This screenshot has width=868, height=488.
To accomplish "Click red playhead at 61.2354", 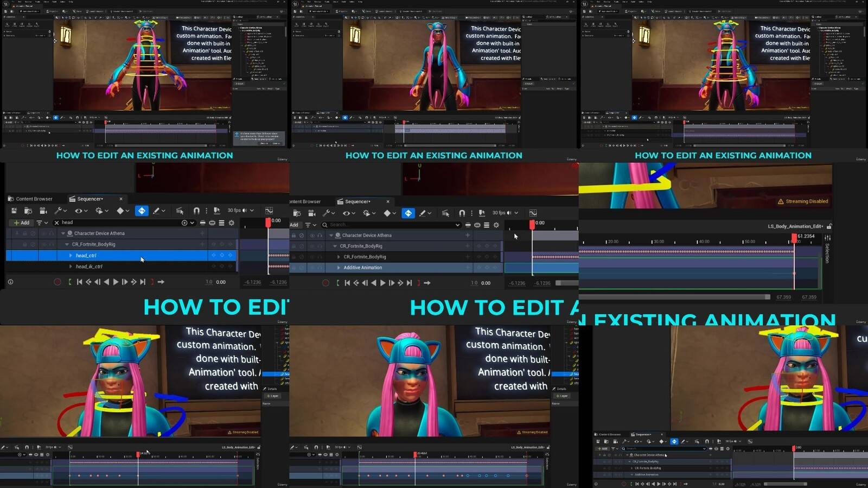I will (794, 238).
